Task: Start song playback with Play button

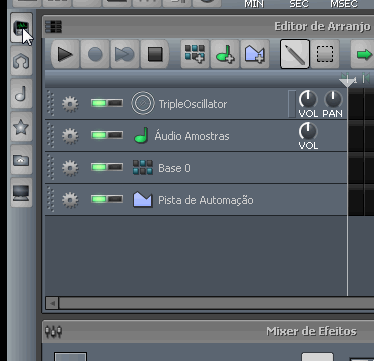Action: [x=65, y=54]
